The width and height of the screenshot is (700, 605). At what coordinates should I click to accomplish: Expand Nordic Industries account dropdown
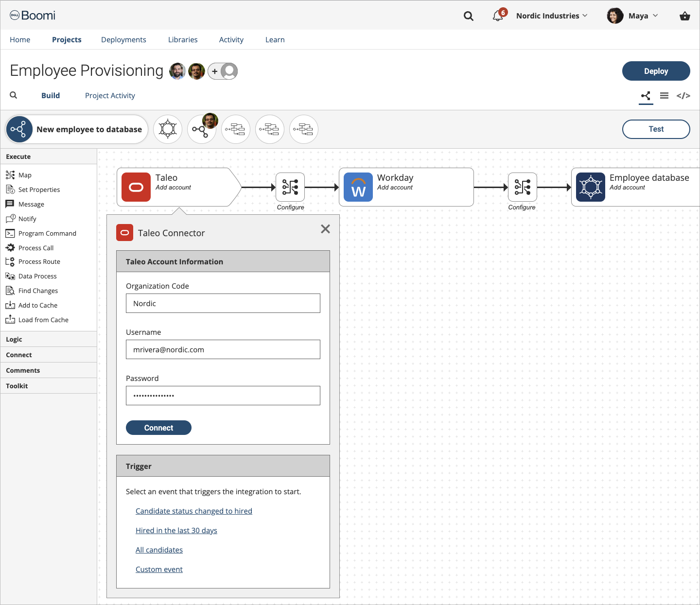click(552, 16)
